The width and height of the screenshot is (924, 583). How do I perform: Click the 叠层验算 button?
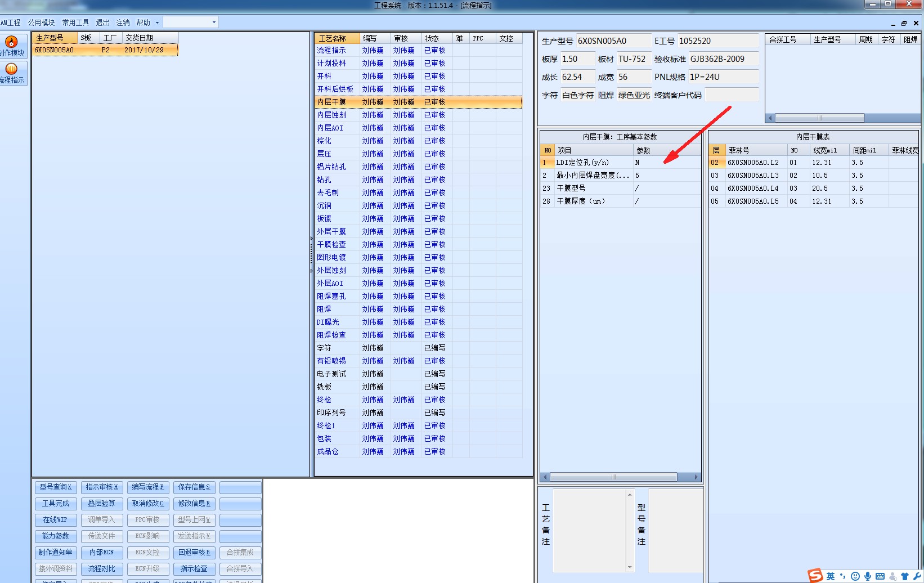coord(102,504)
